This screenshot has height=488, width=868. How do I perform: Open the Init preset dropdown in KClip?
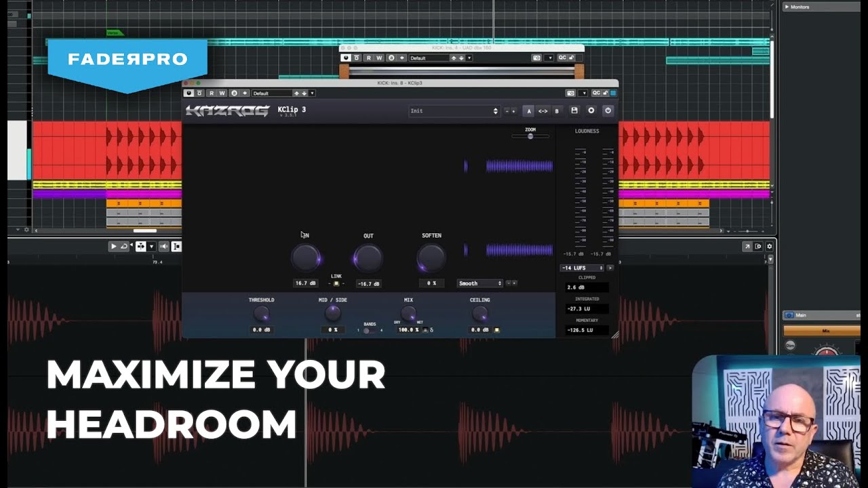tap(454, 111)
